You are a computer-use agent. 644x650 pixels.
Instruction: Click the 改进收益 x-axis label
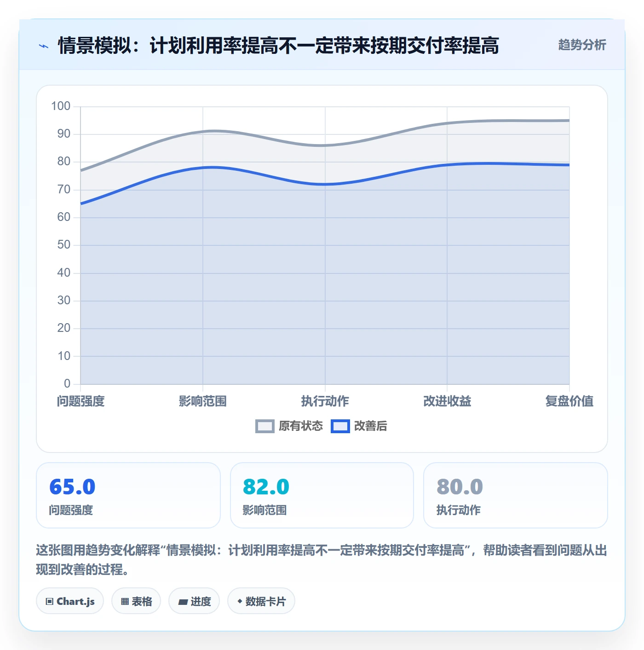pos(447,401)
